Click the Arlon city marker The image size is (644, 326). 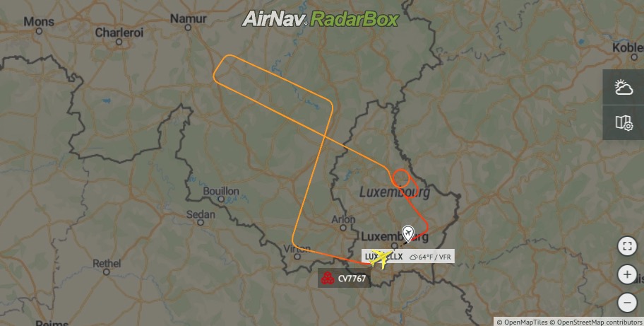343,227
